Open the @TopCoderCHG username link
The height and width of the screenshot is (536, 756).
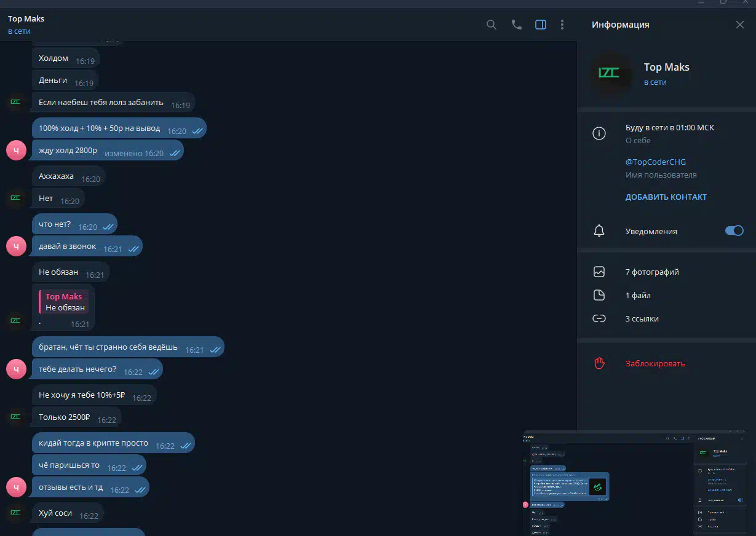[x=656, y=162]
